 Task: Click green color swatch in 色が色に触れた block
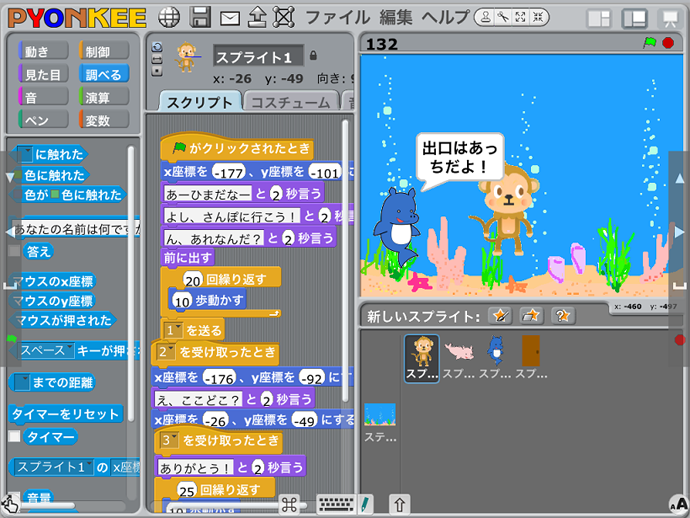(55, 194)
